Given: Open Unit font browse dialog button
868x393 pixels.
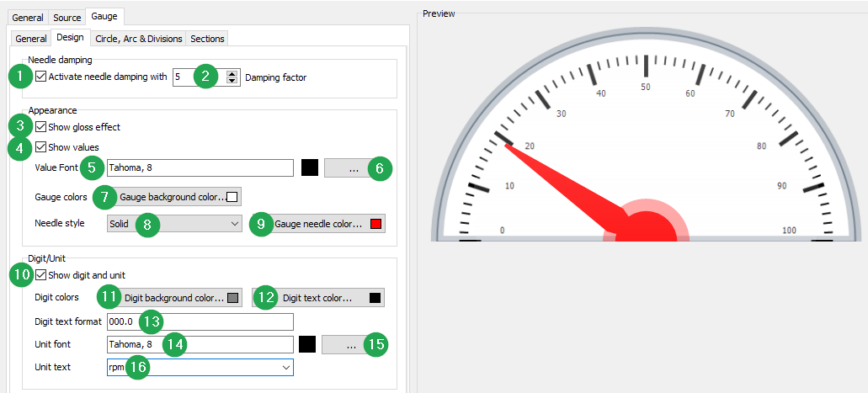Looking at the screenshot, I should pyautogui.click(x=351, y=344).
